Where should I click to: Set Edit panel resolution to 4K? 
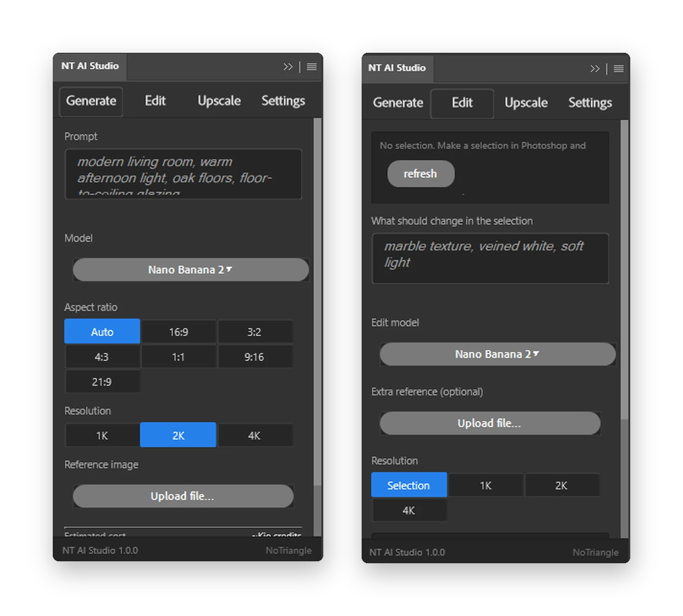[409, 510]
